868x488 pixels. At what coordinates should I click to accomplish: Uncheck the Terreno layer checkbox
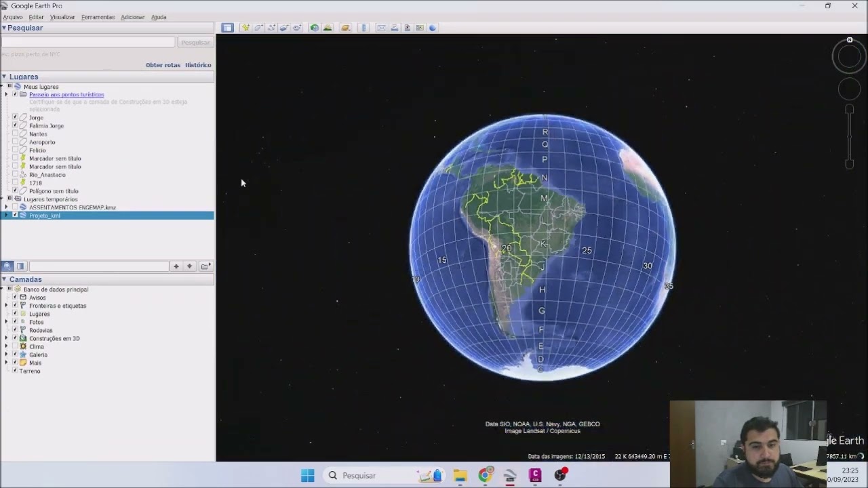(15, 371)
